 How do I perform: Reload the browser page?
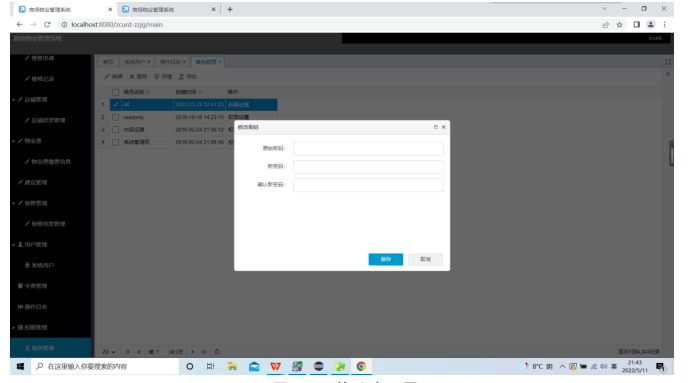47,24
